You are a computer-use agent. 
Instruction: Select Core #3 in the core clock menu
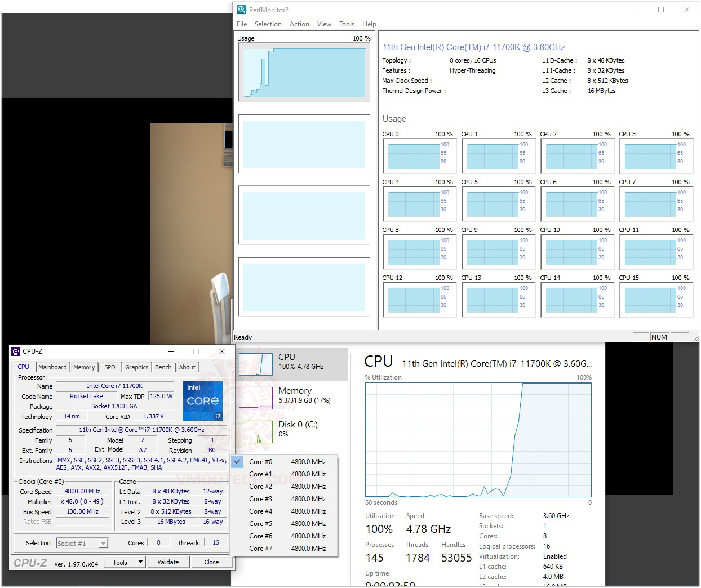pos(284,499)
